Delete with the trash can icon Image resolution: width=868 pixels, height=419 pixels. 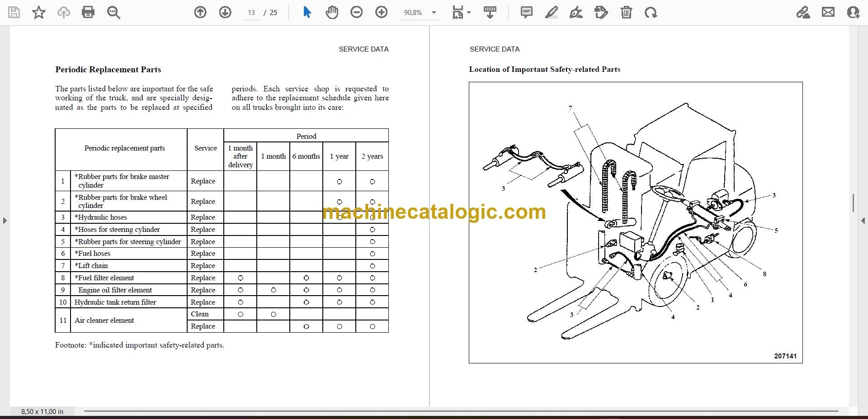tap(626, 12)
